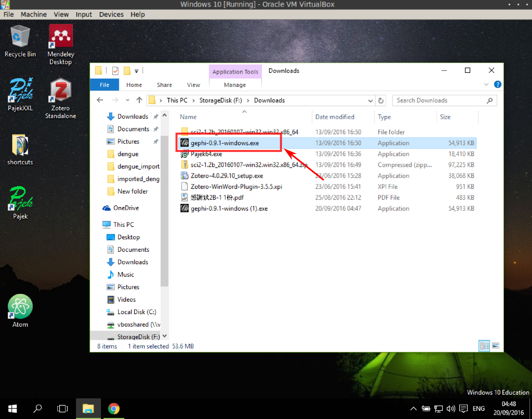Open the shortcuts folder on desktop
This screenshot has width=532, height=419.
[x=20, y=150]
